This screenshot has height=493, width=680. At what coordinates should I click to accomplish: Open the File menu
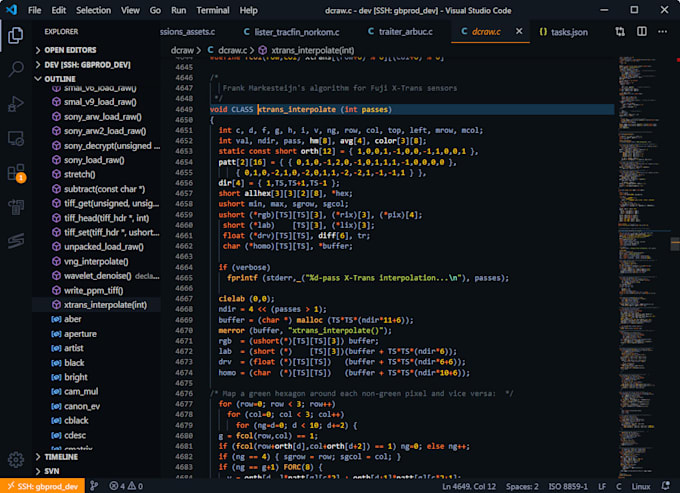pos(34,10)
